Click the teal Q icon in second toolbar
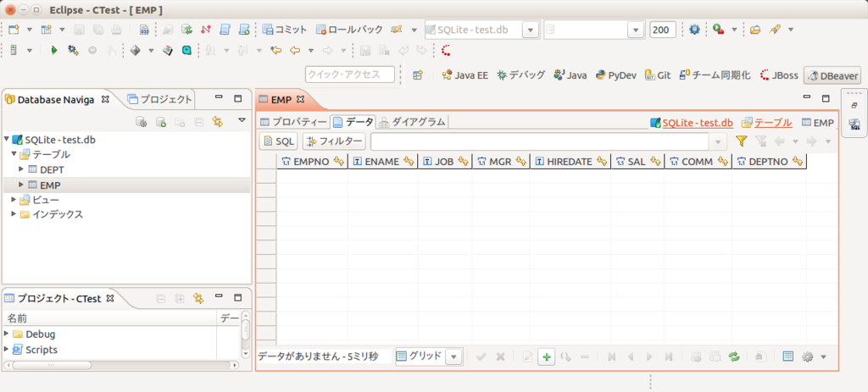The width and height of the screenshot is (868, 392). coord(187,50)
